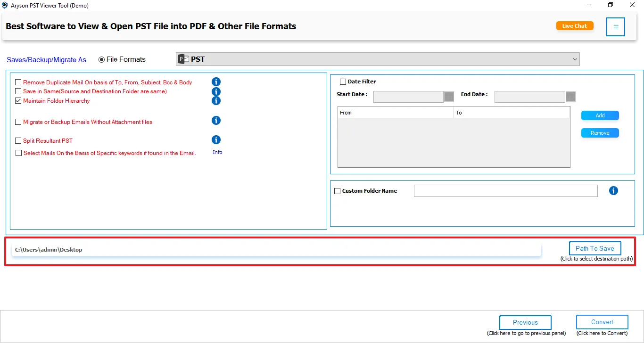Screen dimensions: 644x343
Task: Enable the Custom Folder Name checkbox
Action: (x=337, y=191)
